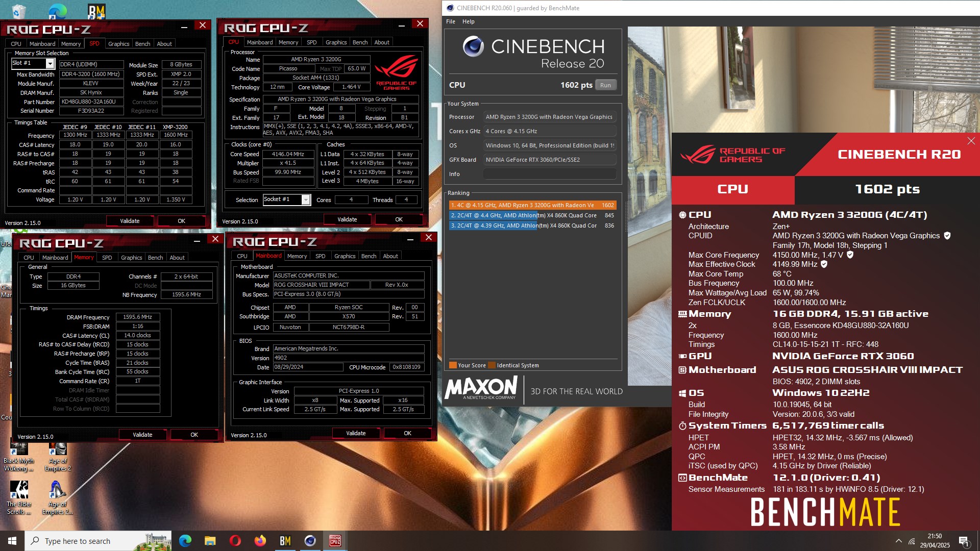Screen dimensions: 980x551
Task: Open Firefox from the taskbar
Action: tap(260, 541)
